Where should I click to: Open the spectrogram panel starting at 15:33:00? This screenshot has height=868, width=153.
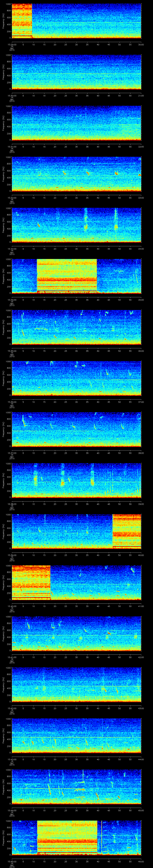pyautogui.click(x=76, y=225)
